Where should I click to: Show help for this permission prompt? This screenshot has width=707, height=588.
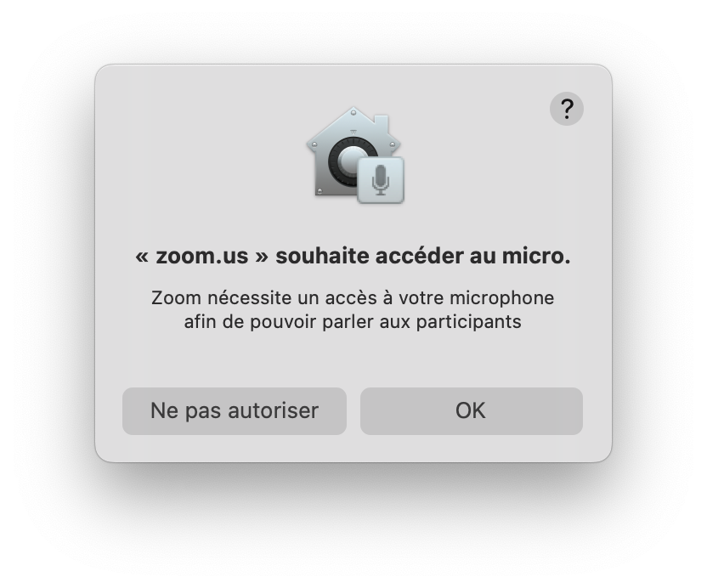pyautogui.click(x=566, y=109)
